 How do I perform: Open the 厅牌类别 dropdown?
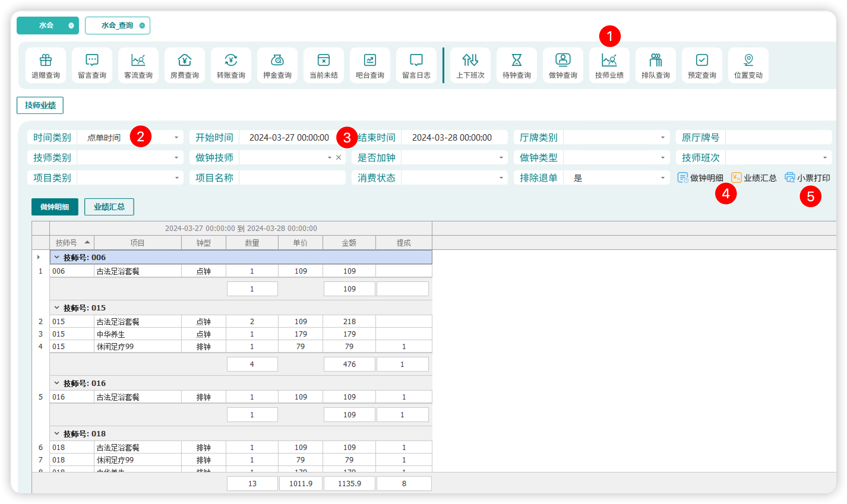[663, 137]
